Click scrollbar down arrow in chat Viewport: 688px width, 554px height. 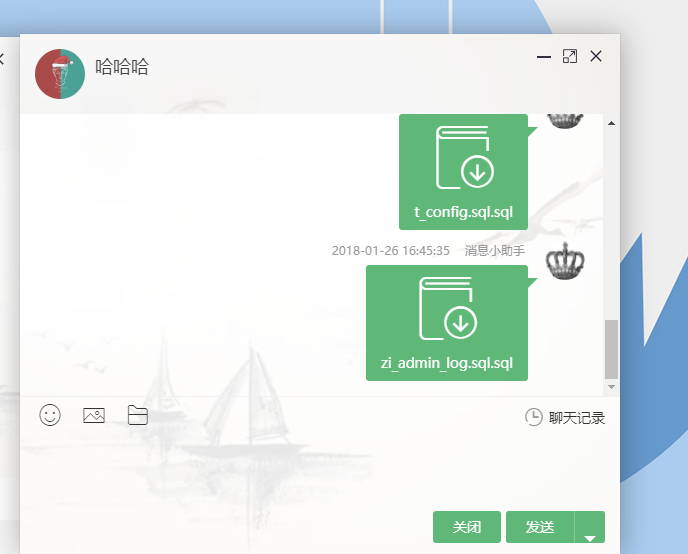[x=611, y=387]
